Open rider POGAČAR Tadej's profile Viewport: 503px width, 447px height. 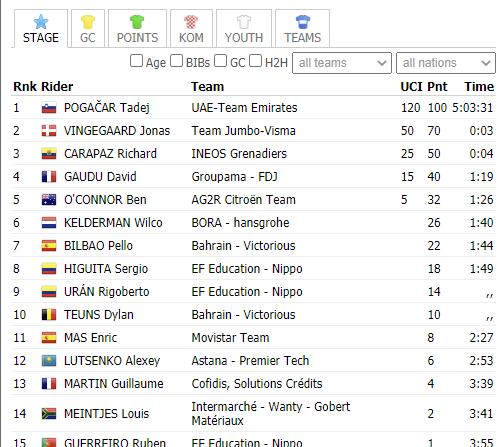tap(107, 108)
